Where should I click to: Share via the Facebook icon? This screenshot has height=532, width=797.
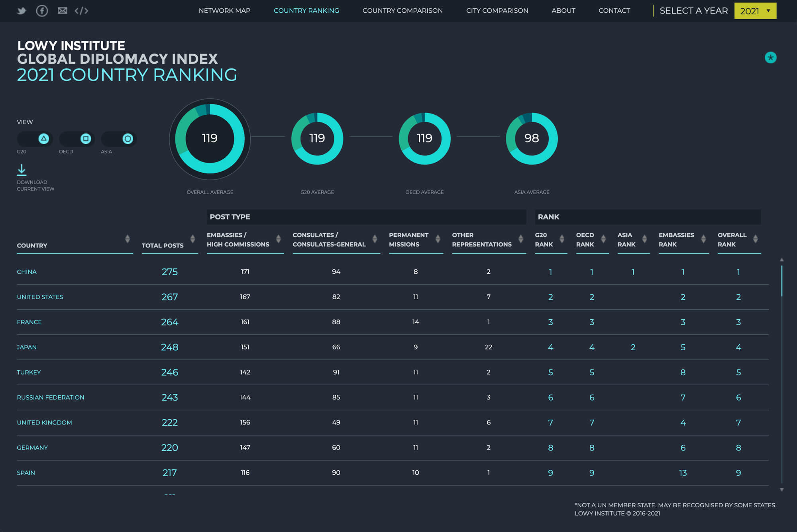point(42,11)
